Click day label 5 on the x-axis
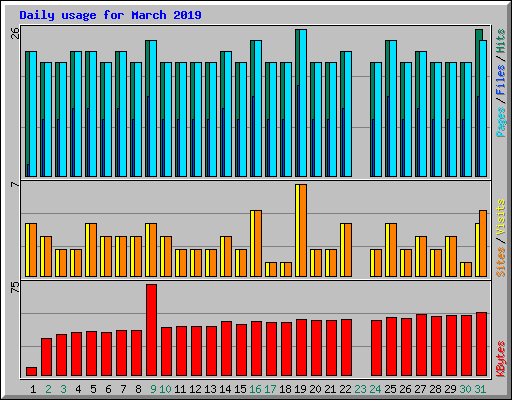This screenshot has width=512, height=400. (x=93, y=389)
